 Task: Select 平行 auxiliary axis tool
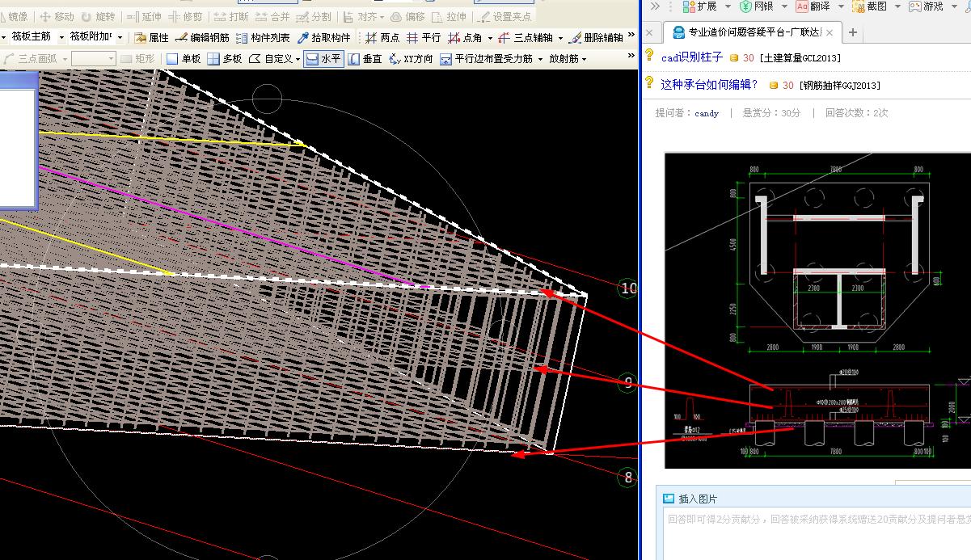424,37
